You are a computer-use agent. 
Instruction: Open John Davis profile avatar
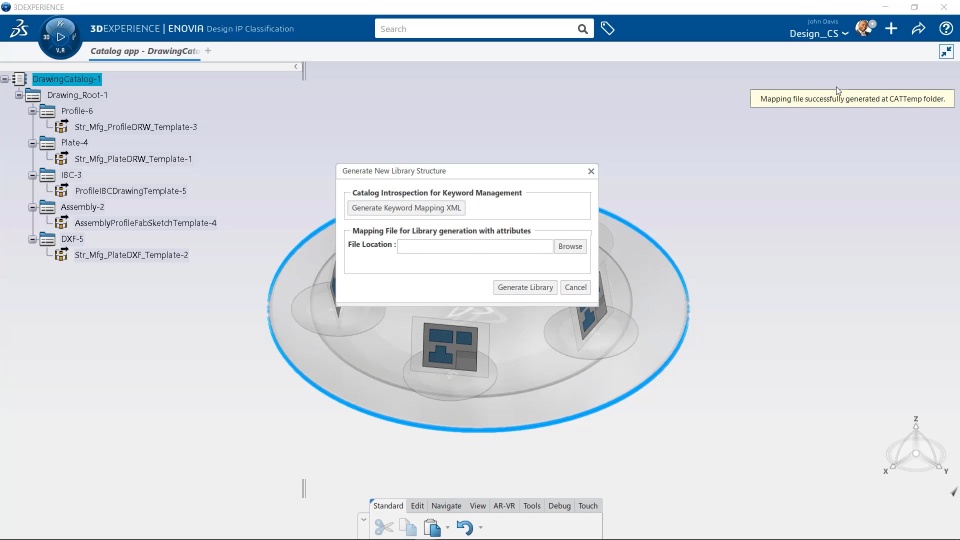(865, 28)
